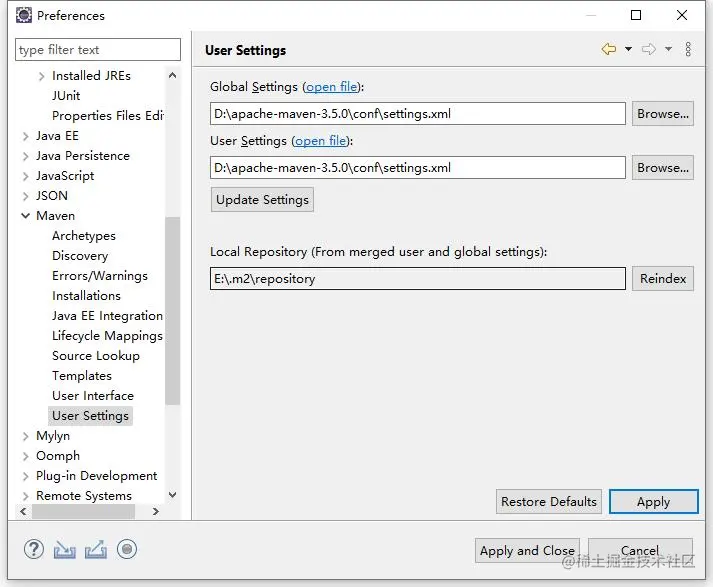This screenshot has width=713, height=587.
Task: Expand the Installed JREs tree node
Action: (x=41, y=76)
